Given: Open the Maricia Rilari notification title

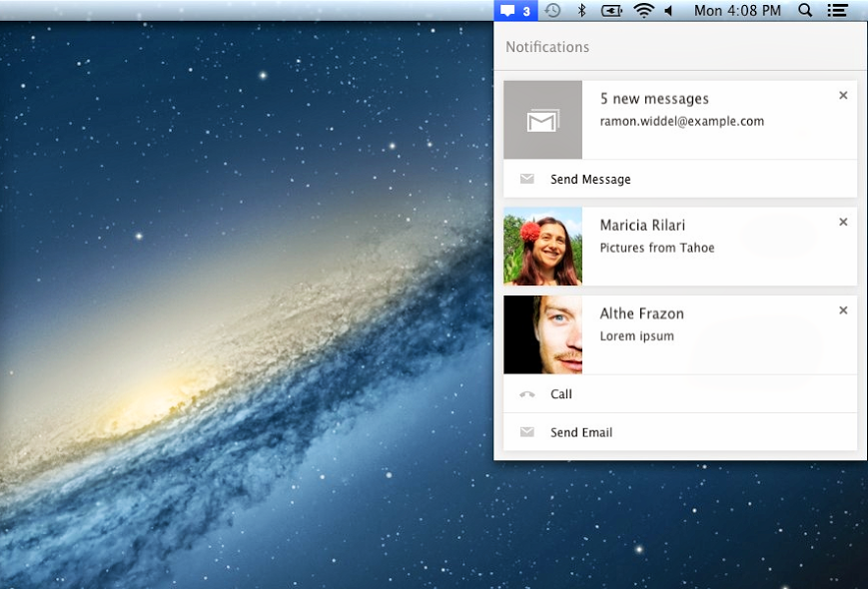Looking at the screenshot, I should [x=642, y=225].
